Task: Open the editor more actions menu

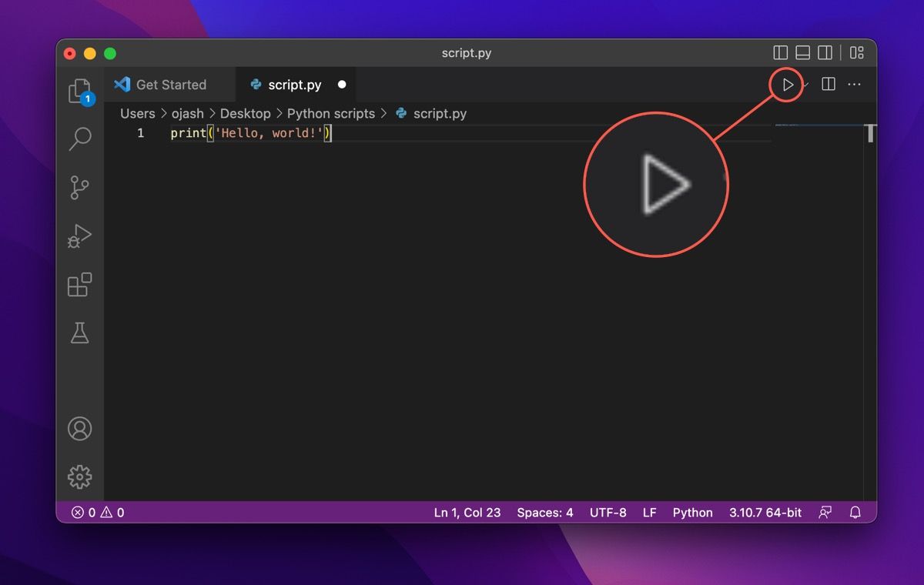Action: (854, 85)
